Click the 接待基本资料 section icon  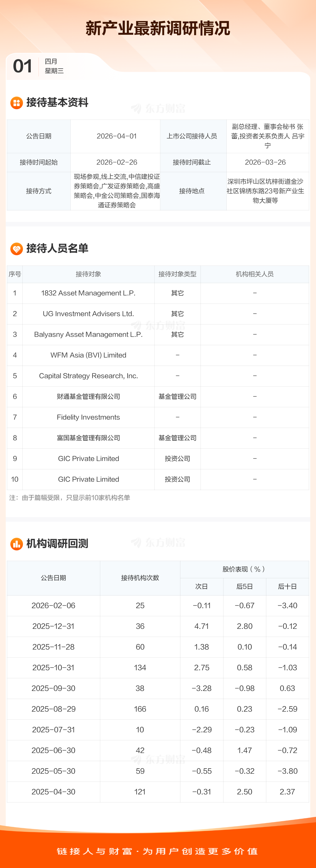(x=16, y=103)
